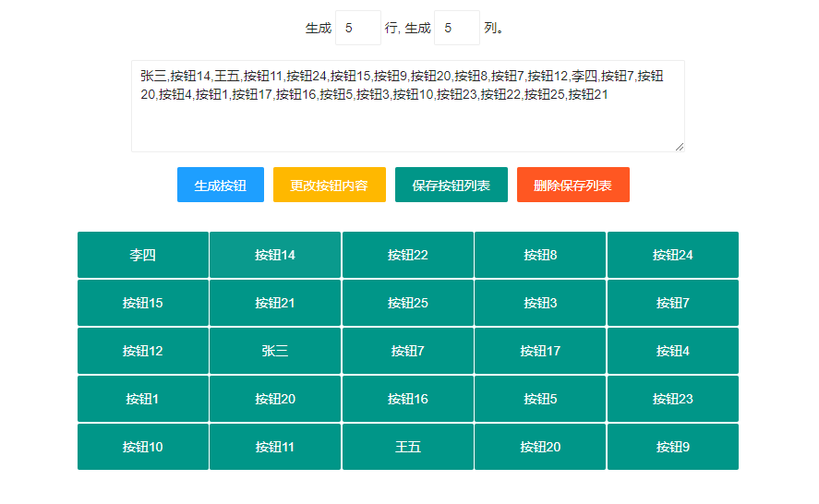This screenshot has height=504, width=819.
Task: Select the 按钮16 grid button
Action: point(408,399)
